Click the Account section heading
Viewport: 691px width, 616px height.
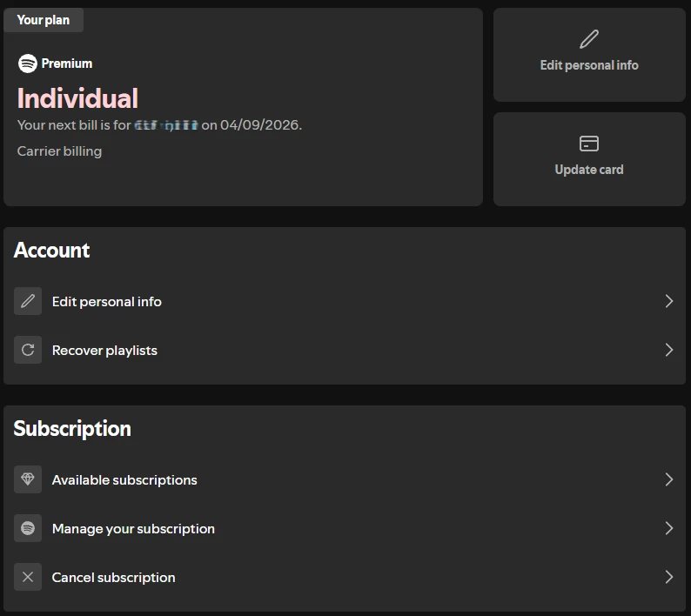coord(51,251)
